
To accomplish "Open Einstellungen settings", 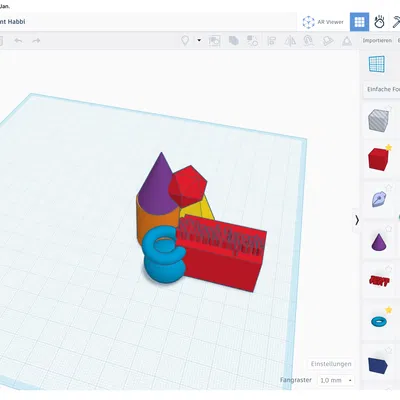I will (x=331, y=364).
